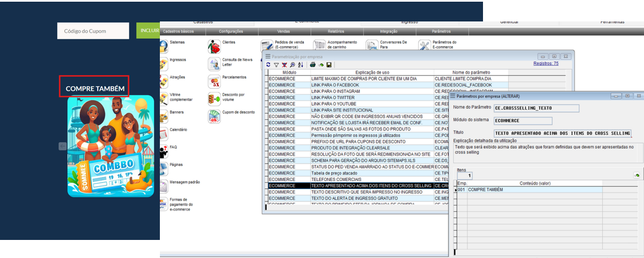Open Desconto por volume icon
Viewport: 644px width, 258px height.
point(214,99)
